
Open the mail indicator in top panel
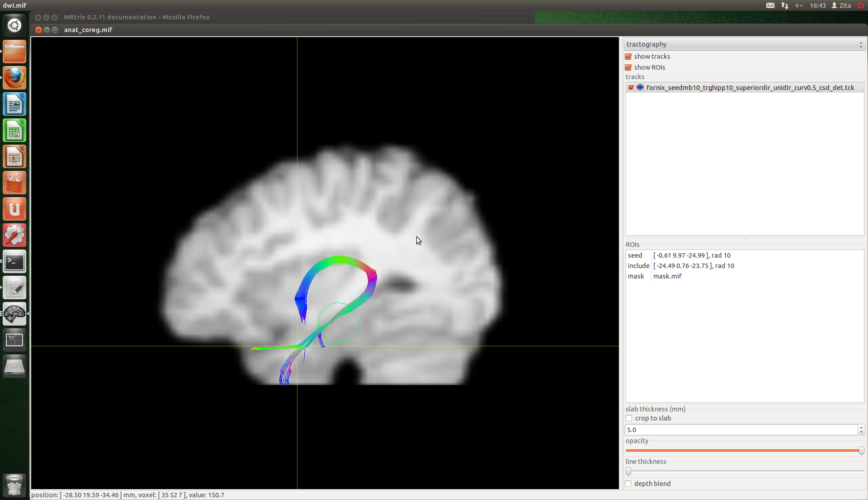pos(770,5)
